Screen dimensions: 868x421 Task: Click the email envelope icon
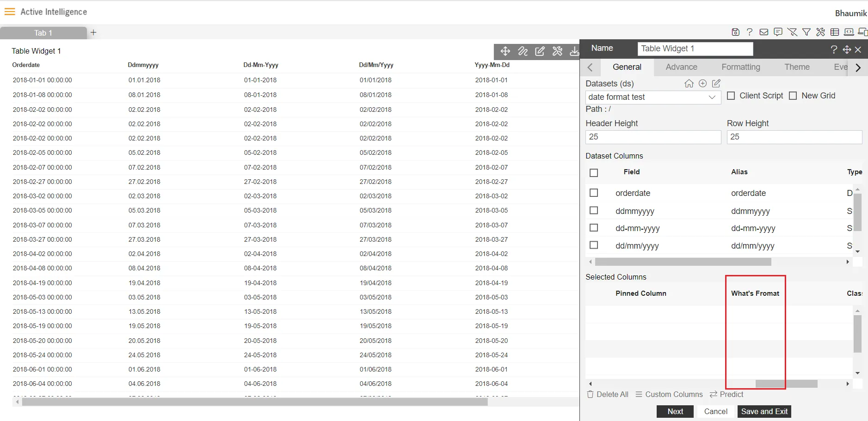(764, 32)
